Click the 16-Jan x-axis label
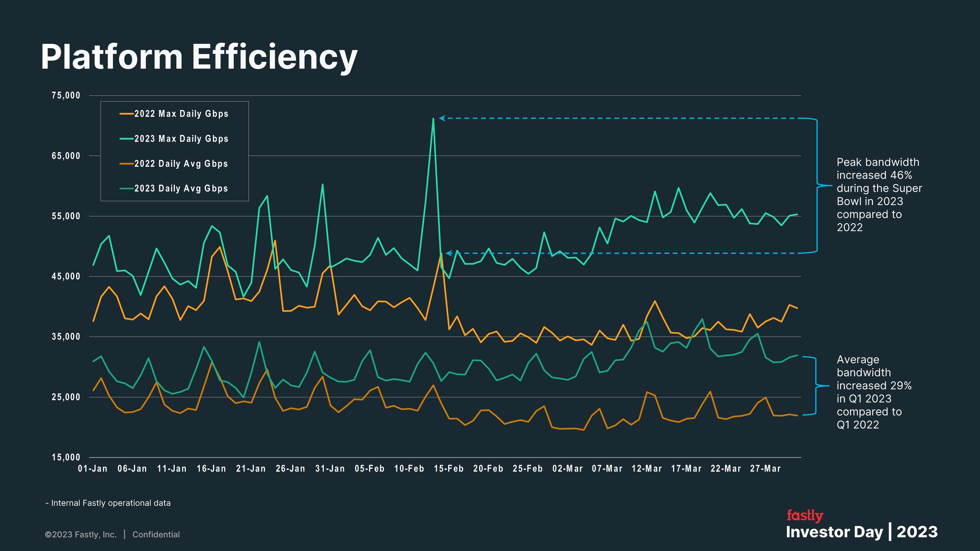 coord(211,468)
